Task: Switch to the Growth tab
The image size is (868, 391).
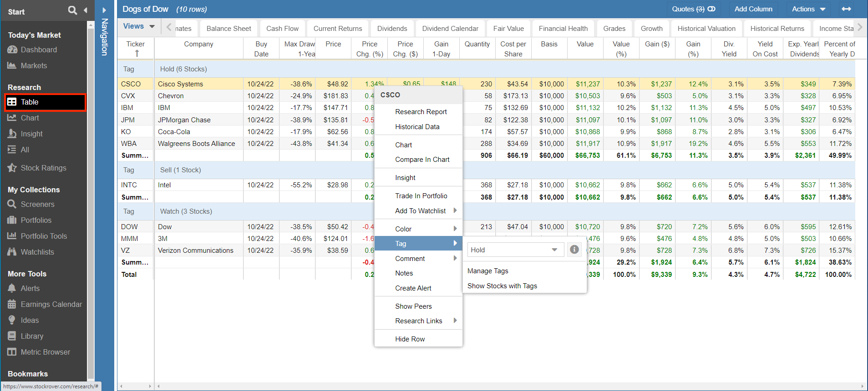Action: click(651, 28)
